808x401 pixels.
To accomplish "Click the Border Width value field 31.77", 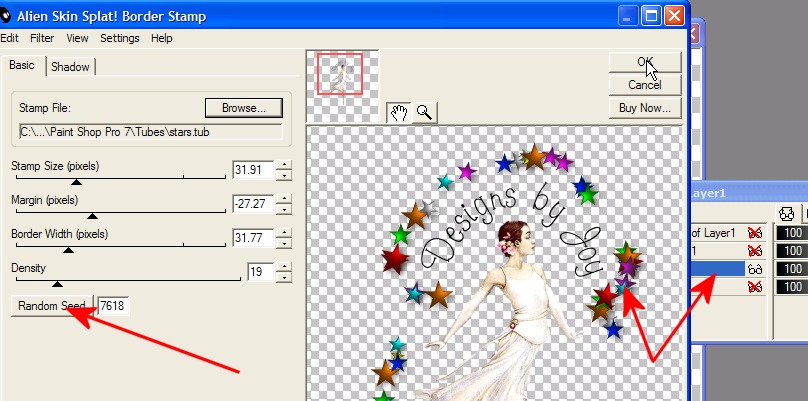I will click(252, 238).
